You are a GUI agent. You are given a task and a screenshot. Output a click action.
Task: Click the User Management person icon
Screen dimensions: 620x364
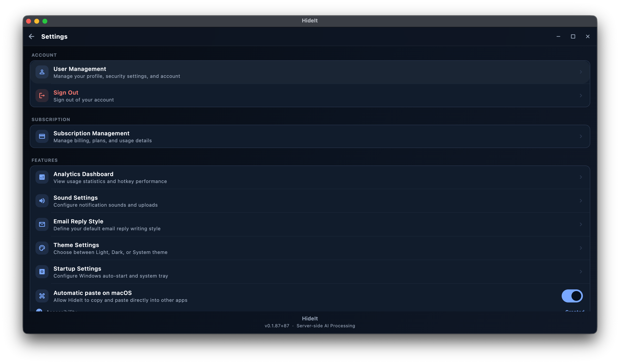click(42, 72)
